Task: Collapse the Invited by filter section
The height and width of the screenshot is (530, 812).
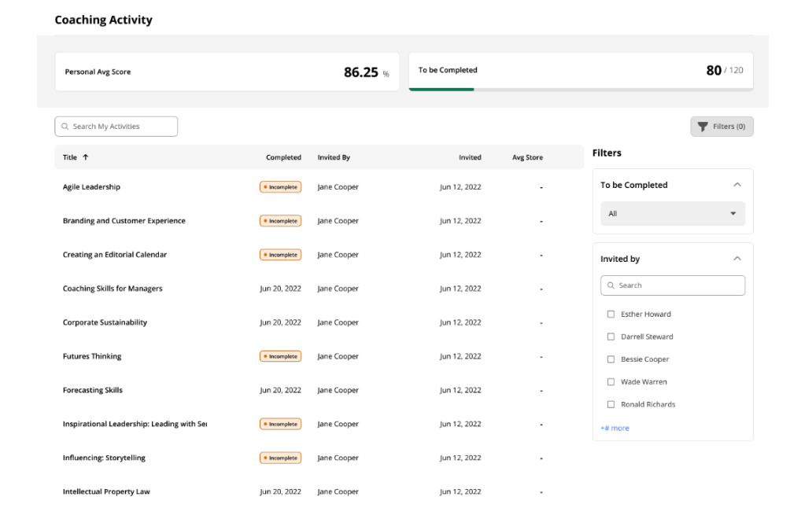Action: [x=737, y=258]
